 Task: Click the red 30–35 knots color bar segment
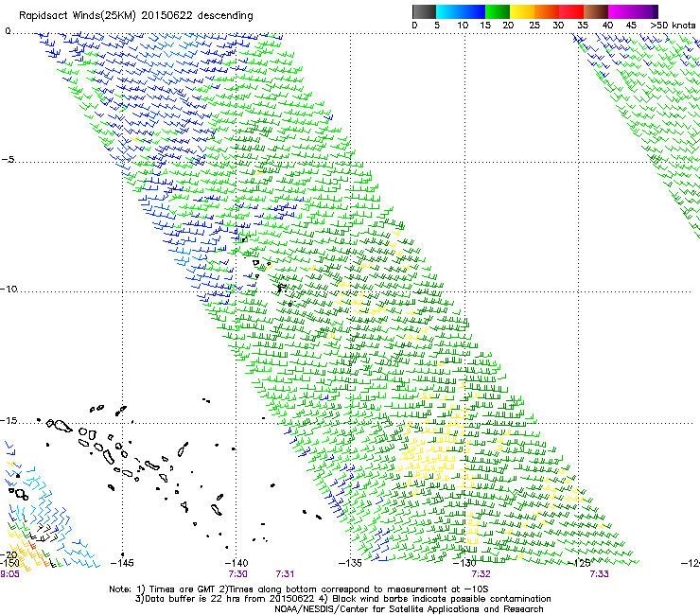[571, 11]
